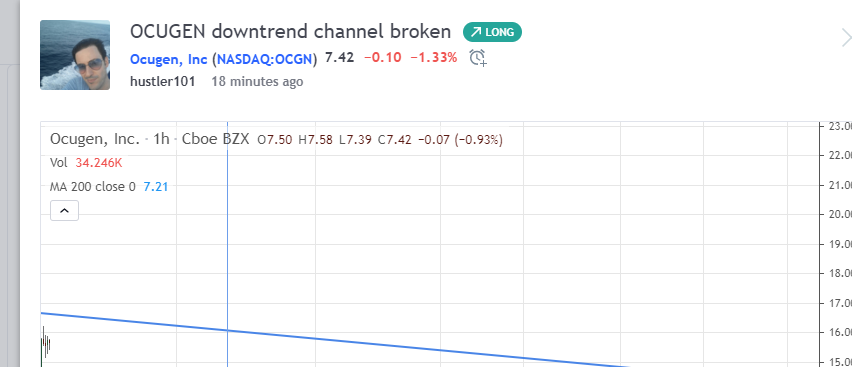Screen dimensions: 852x367
Task: Click the add alert clock icon
Action: pos(478,57)
